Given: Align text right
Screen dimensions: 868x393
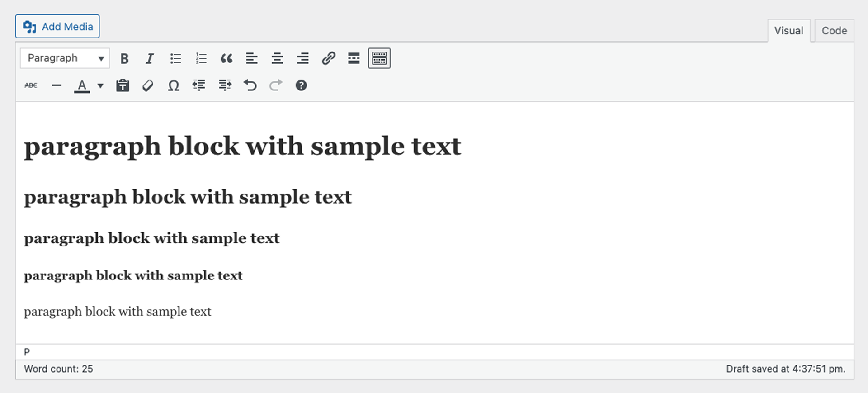Looking at the screenshot, I should (303, 58).
